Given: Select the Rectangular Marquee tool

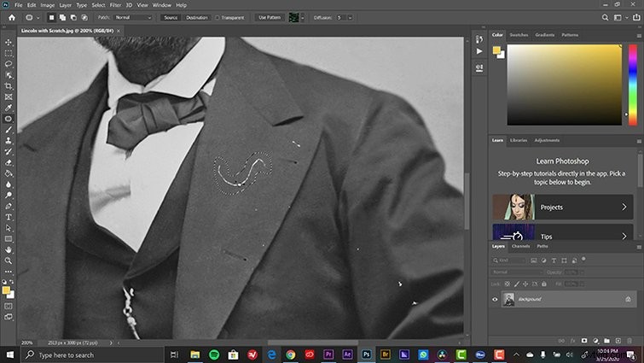Looking at the screenshot, I should click(x=9, y=54).
